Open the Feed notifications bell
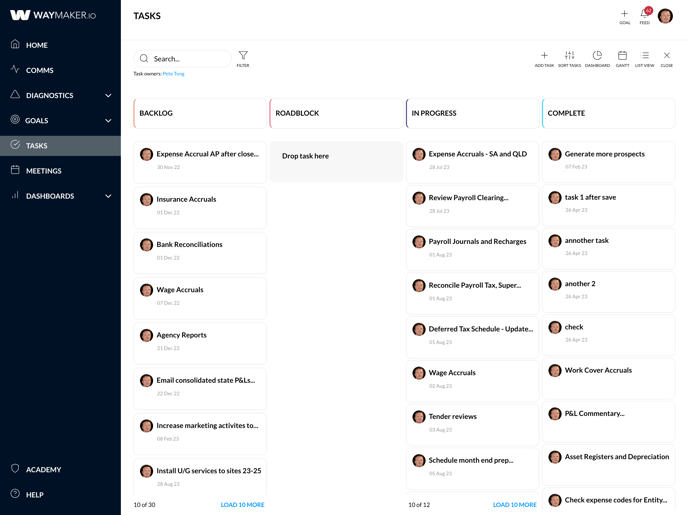The width and height of the screenshot is (688, 515). [645, 16]
